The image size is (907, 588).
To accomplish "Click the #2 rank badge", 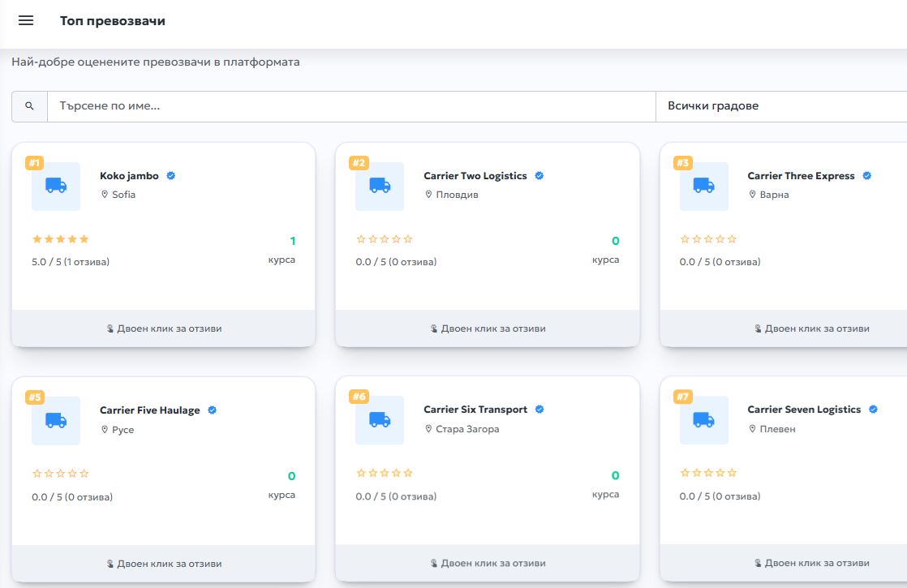I will pos(359,163).
